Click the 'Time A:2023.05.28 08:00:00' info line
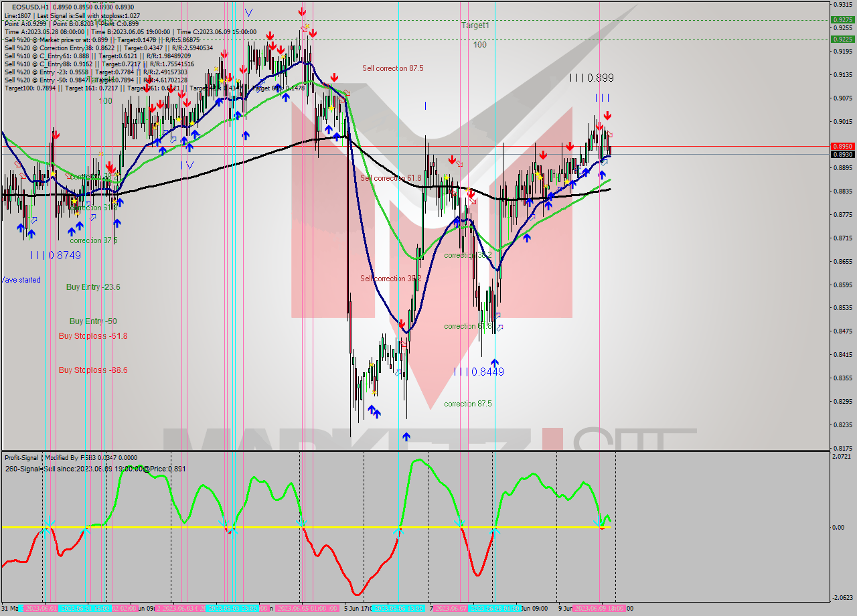The image size is (857, 616). (x=131, y=31)
